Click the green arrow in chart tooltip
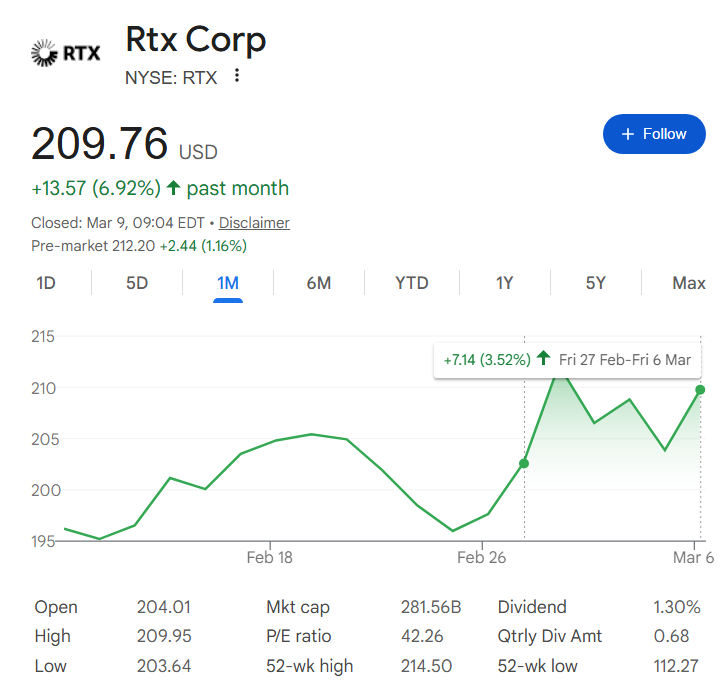Viewport: 722px width, 697px height. pyautogui.click(x=543, y=359)
